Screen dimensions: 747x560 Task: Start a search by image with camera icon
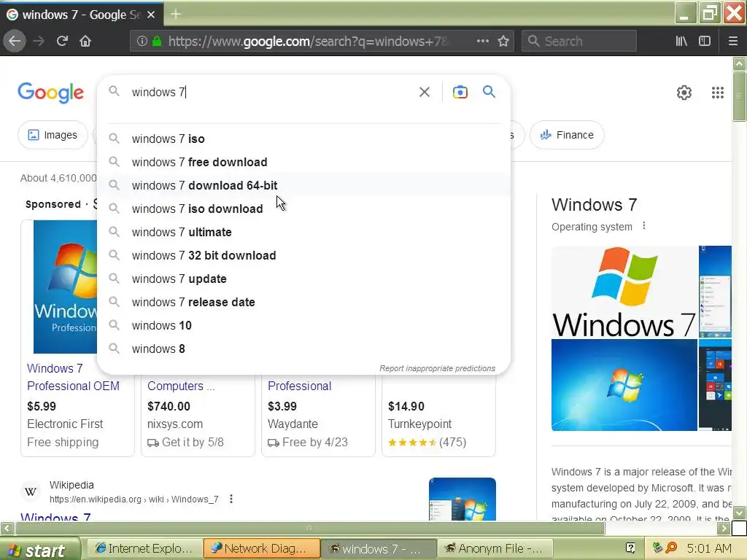460,92
